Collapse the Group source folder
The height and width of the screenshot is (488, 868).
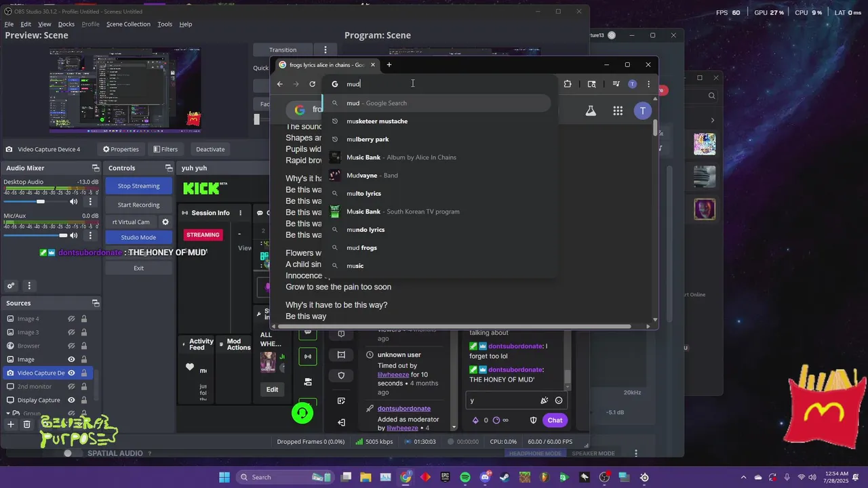(8, 413)
